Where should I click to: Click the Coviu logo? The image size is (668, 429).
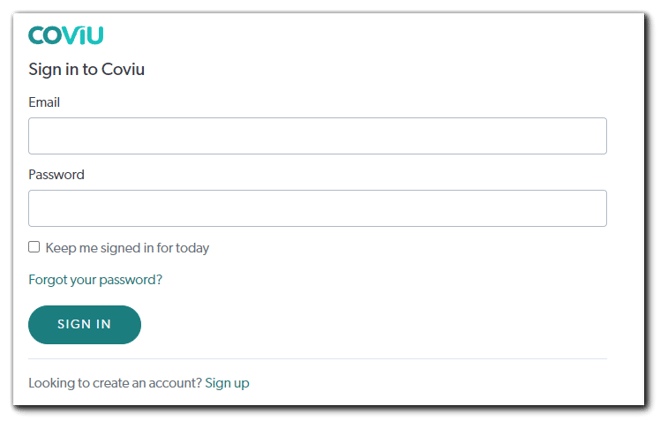click(66, 35)
